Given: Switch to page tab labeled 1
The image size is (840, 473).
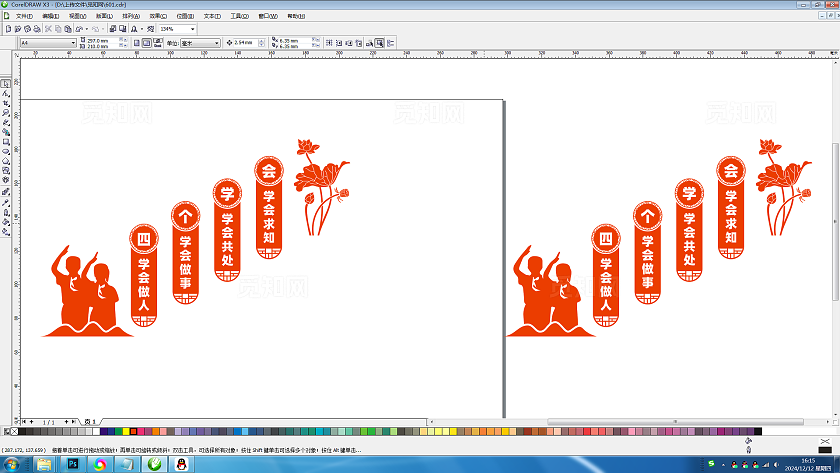Looking at the screenshot, I should (93, 422).
